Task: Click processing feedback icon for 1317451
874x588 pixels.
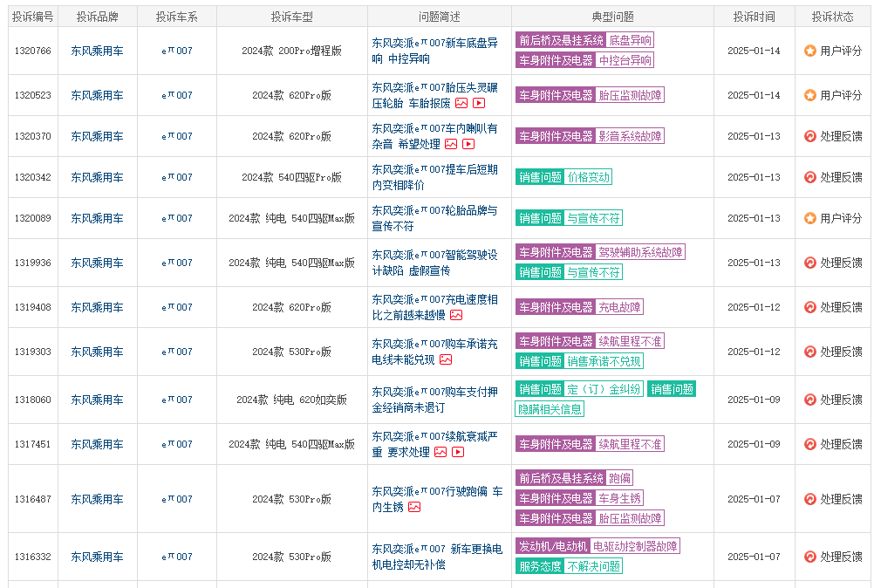Action: pyautogui.click(x=810, y=444)
